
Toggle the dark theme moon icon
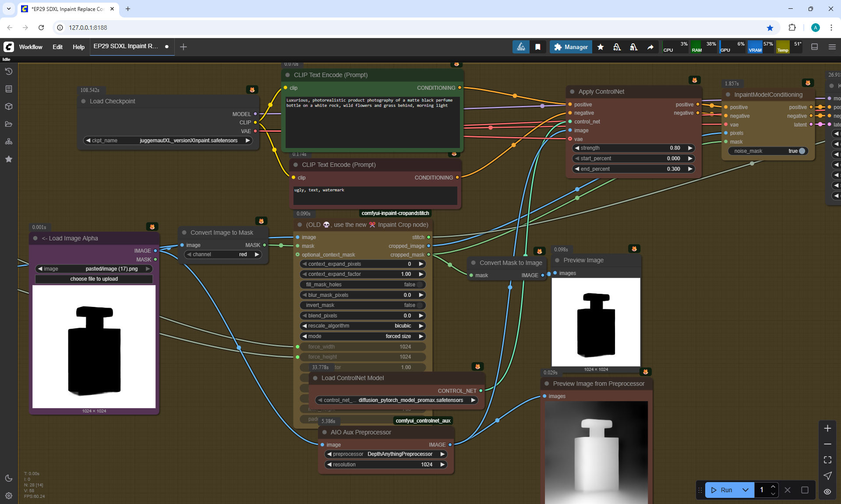click(x=9, y=478)
